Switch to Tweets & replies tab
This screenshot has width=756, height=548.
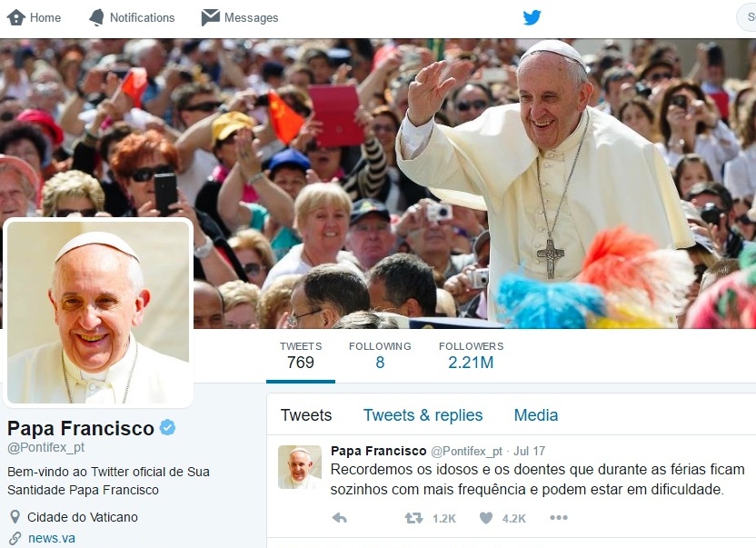423,414
